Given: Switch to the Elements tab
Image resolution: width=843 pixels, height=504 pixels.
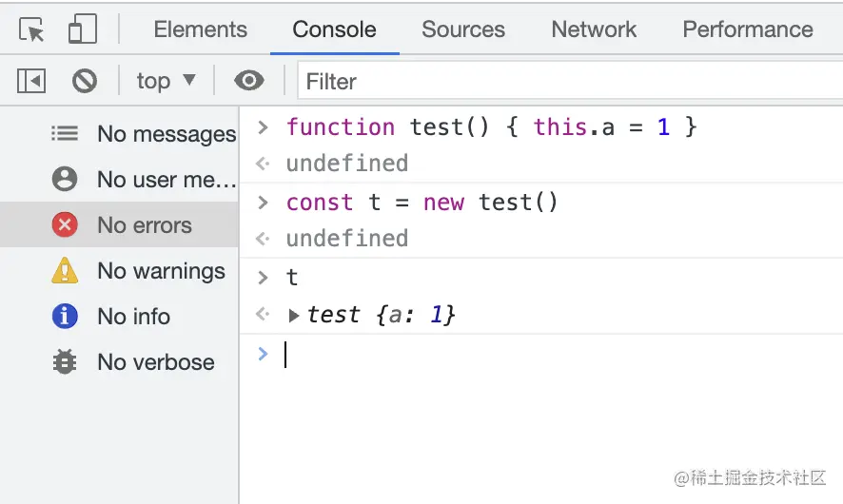Looking at the screenshot, I should (200, 30).
